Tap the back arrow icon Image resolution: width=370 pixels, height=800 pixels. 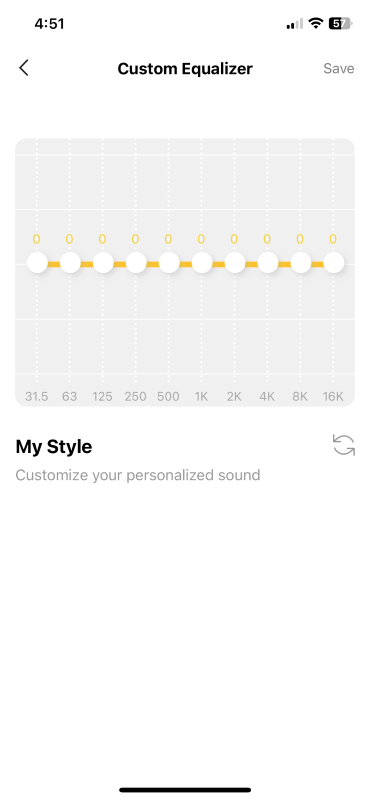pyautogui.click(x=23, y=68)
